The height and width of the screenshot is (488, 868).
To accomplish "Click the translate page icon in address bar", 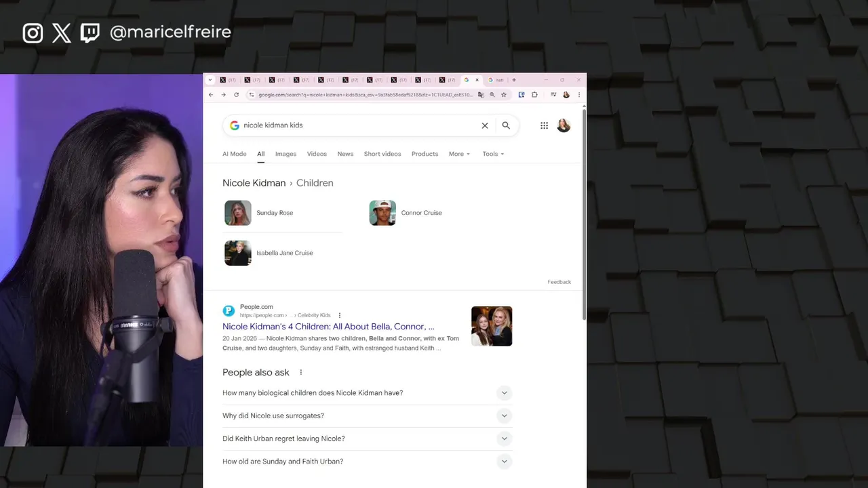I will coord(481,95).
